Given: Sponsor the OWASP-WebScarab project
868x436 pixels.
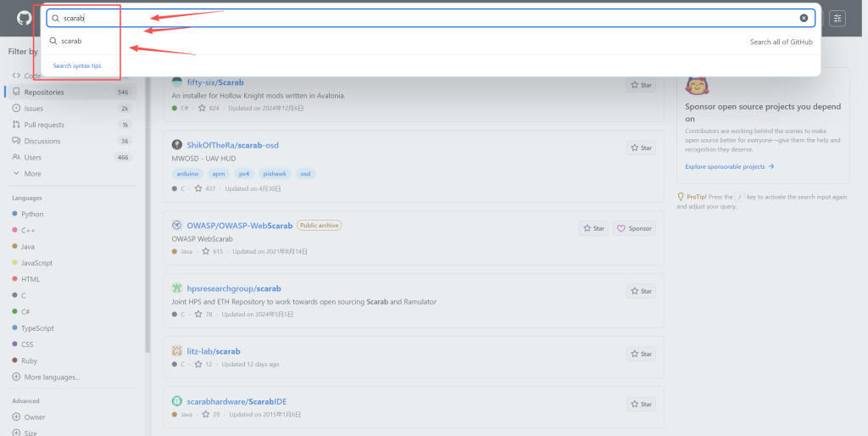Looking at the screenshot, I should (634, 228).
